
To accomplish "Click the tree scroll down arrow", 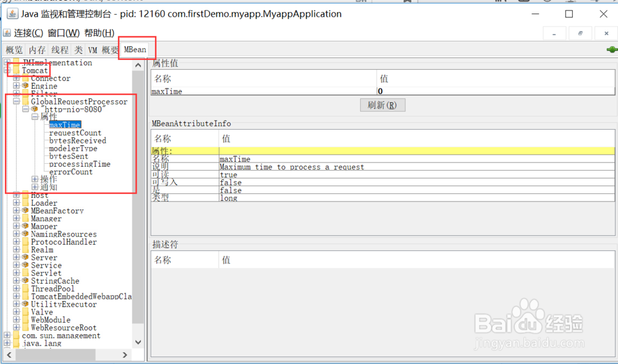I will [x=138, y=342].
